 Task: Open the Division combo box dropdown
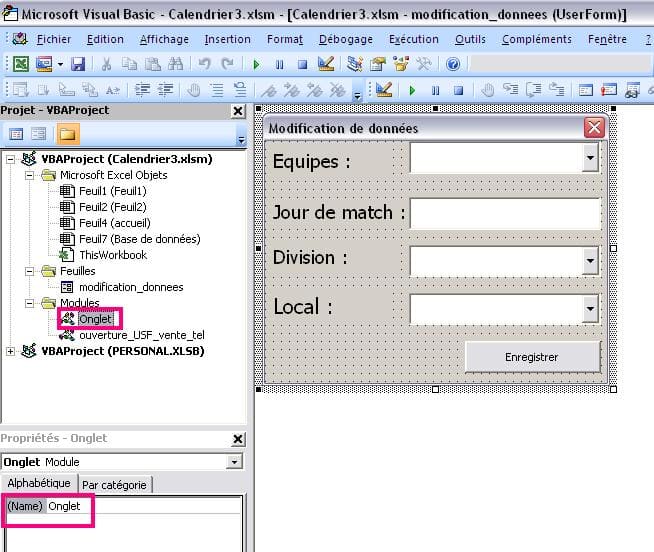click(590, 261)
